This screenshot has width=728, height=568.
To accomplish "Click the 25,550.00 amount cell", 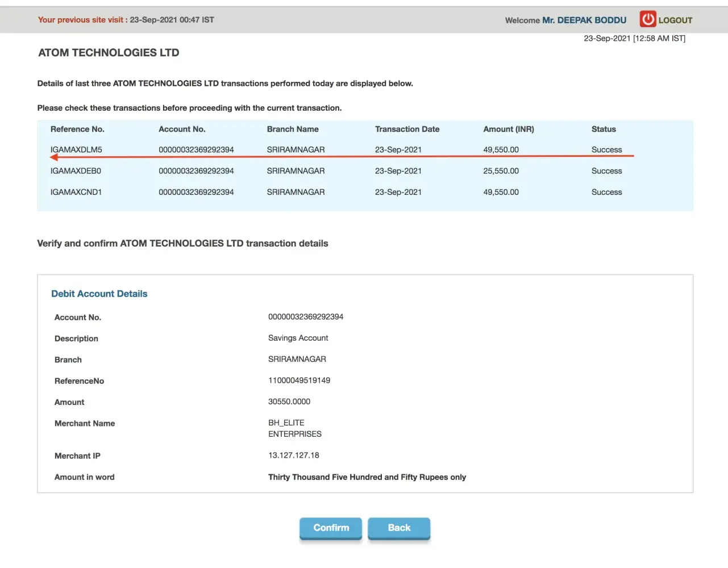I will pos(501,171).
